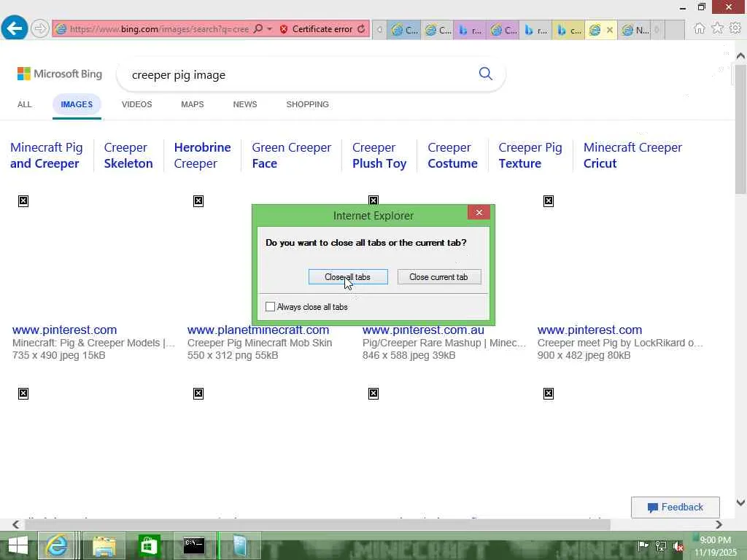Open 'Creeper Pig Texture' related search

530,155
